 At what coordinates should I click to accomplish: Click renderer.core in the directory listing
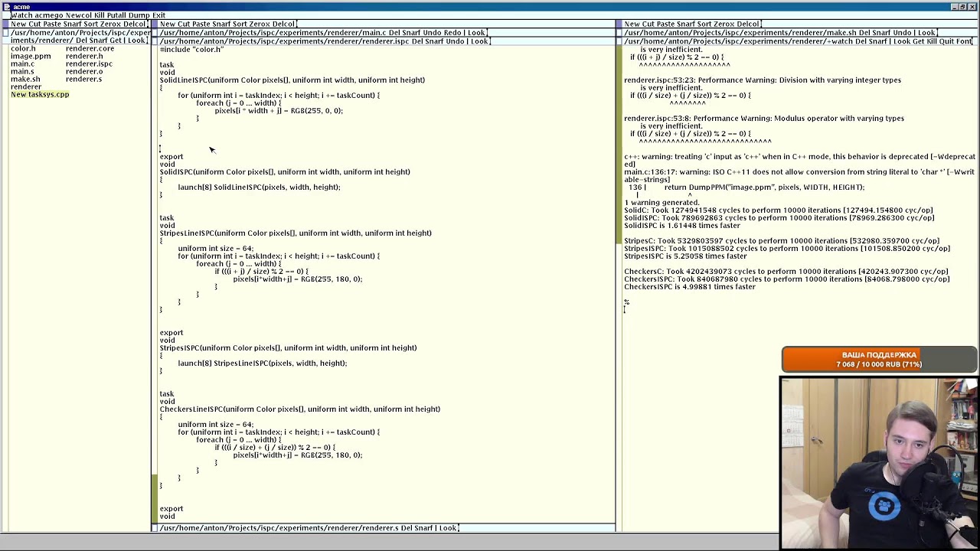click(90, 49)
